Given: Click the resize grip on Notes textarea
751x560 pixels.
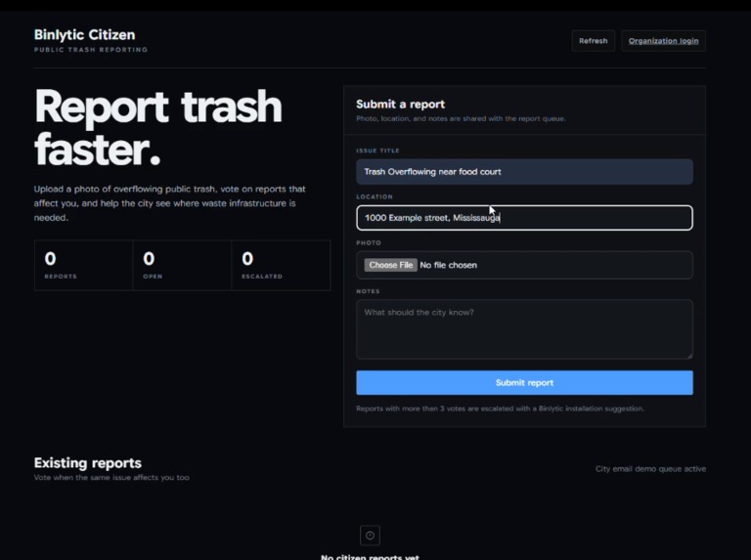Looking at the screenshot, I should pos(689,356).
